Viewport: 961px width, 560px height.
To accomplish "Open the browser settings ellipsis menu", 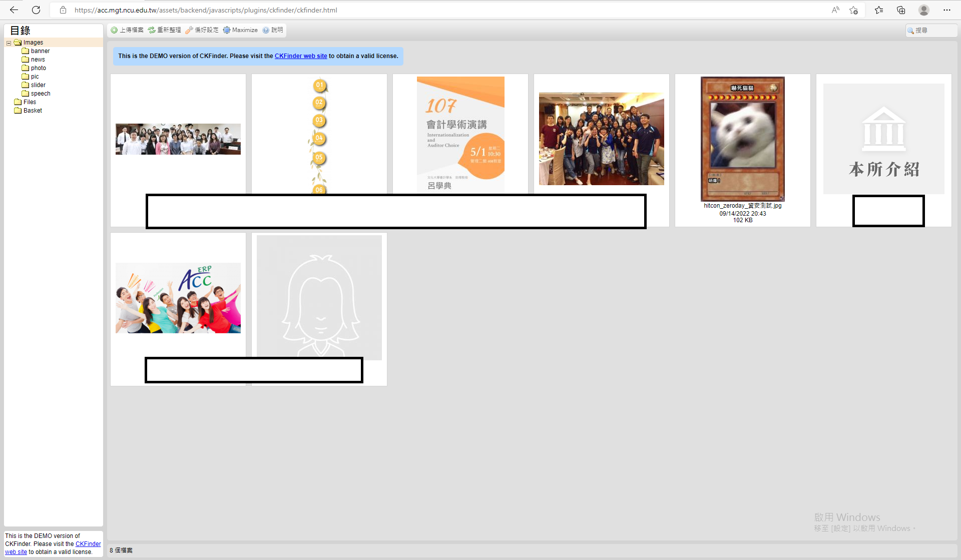I will (x=947, y=10).
